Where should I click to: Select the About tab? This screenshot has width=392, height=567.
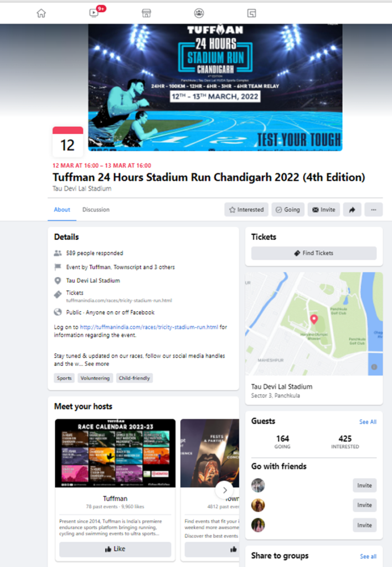tap(62, 210)
